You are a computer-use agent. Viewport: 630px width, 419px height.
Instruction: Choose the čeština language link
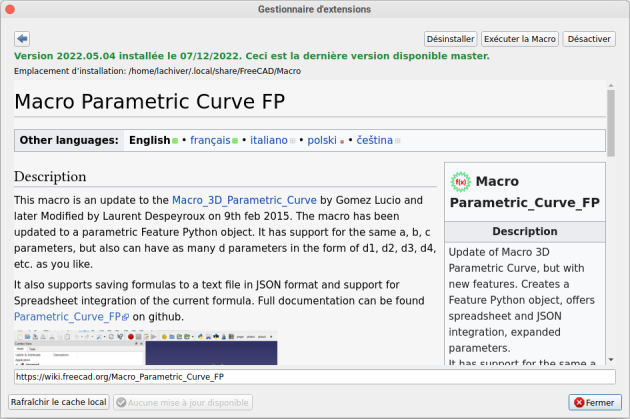click(x=373, y=141)
